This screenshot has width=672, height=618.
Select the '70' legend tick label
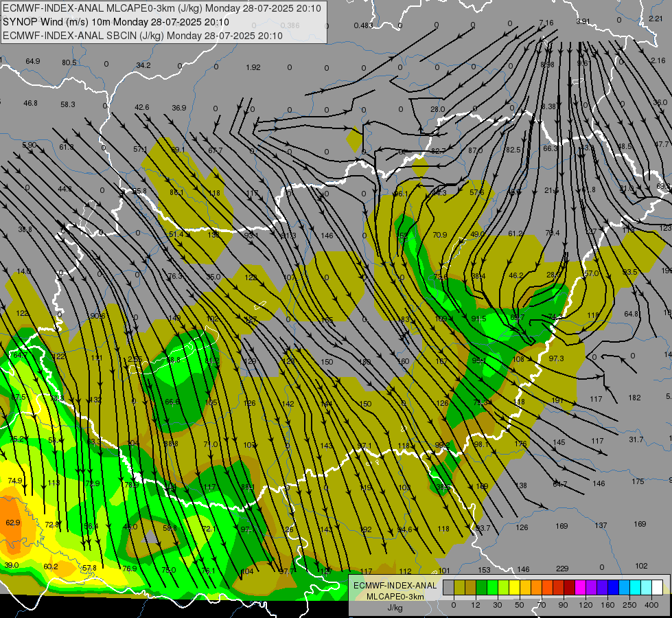(x=542, y=605)
